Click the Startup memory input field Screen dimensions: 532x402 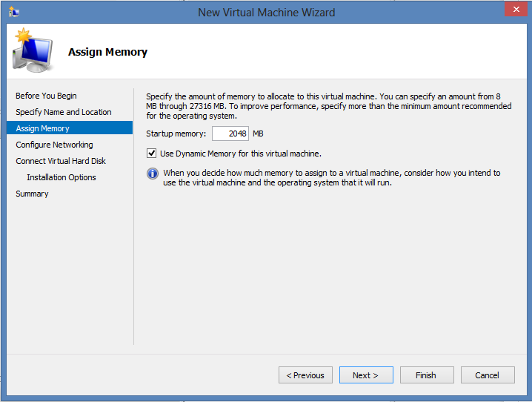[230, 134]
